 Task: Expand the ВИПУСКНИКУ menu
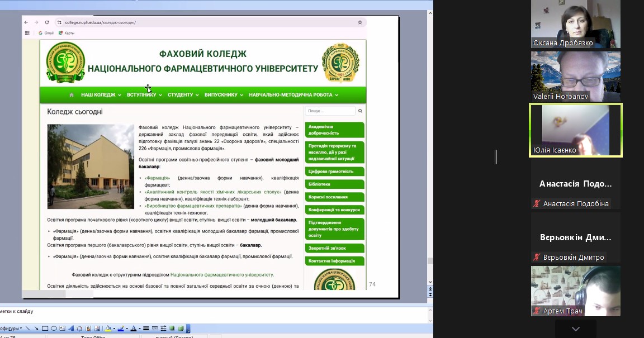[x=224, y=95]
